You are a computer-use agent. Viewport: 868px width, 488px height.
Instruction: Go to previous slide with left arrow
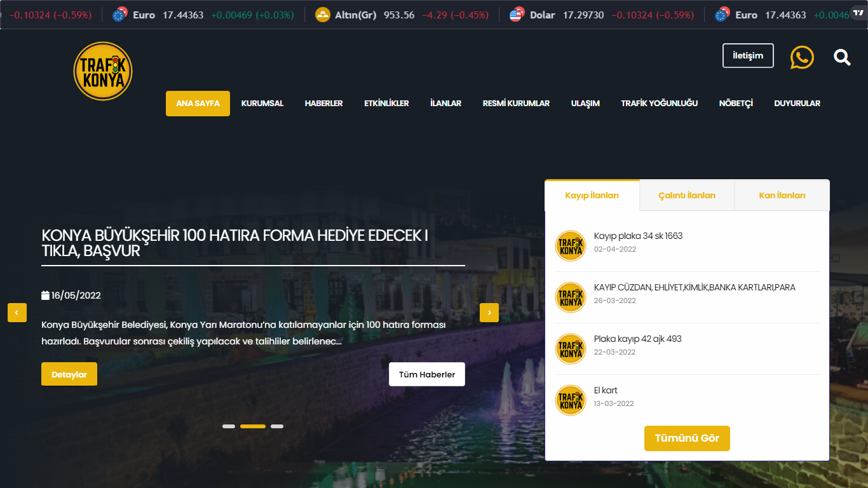[17, 313]
